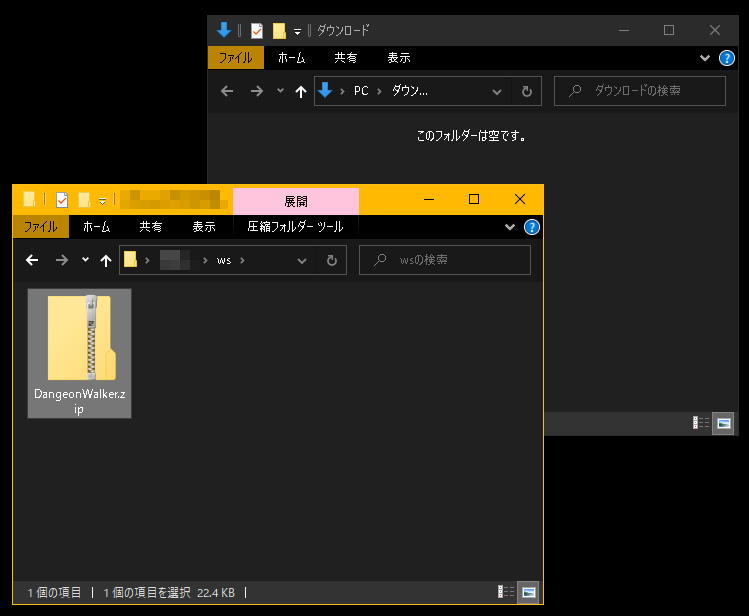The height and width of the screenshot is (616, 749).
Task: Refresh the ws folder view
Action: click(332, 260)
